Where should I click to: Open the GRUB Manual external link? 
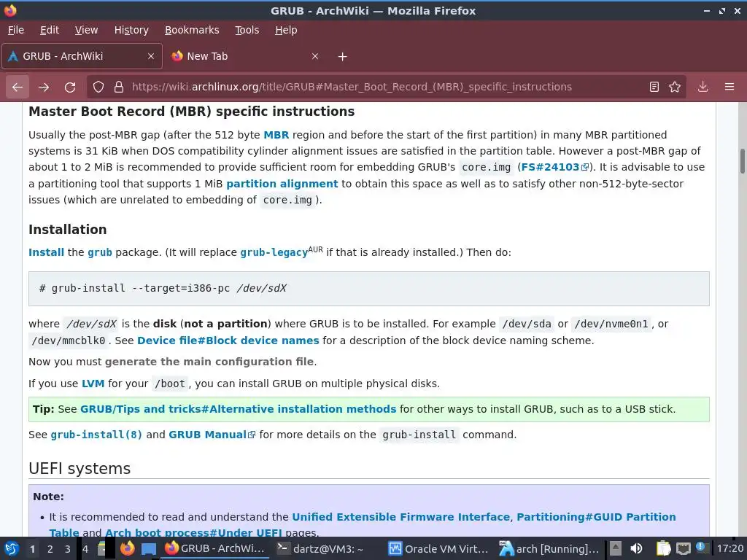[212, 435]
